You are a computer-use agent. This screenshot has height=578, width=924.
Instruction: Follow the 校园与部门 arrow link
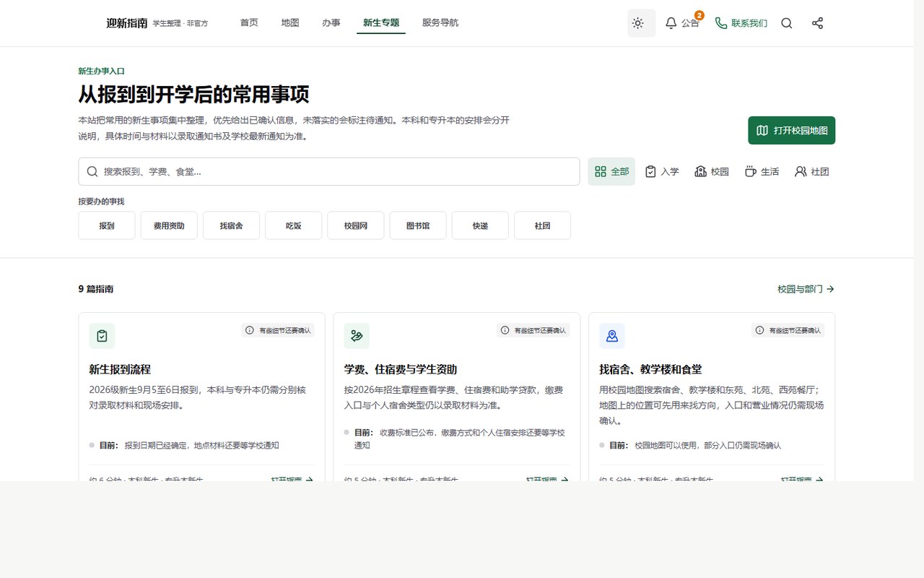click(806, 289)
